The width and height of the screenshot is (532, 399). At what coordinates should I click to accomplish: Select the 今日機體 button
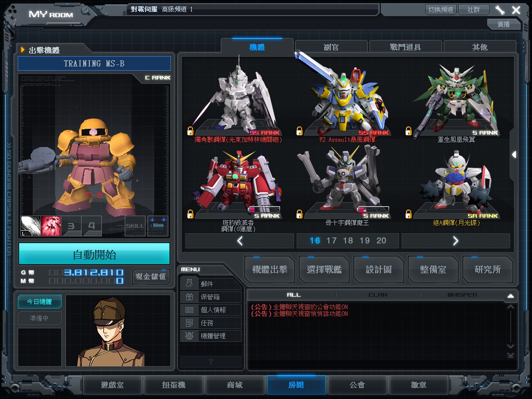39,302
